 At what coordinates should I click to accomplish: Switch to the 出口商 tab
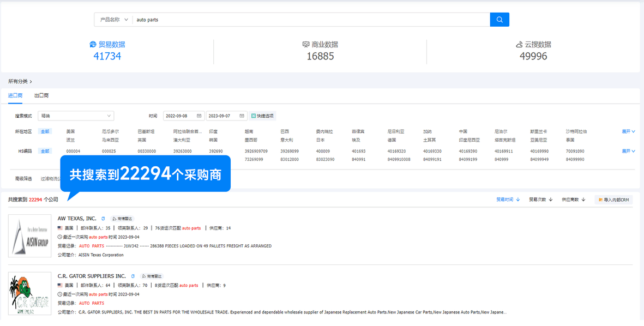click(x=41, y=95)
